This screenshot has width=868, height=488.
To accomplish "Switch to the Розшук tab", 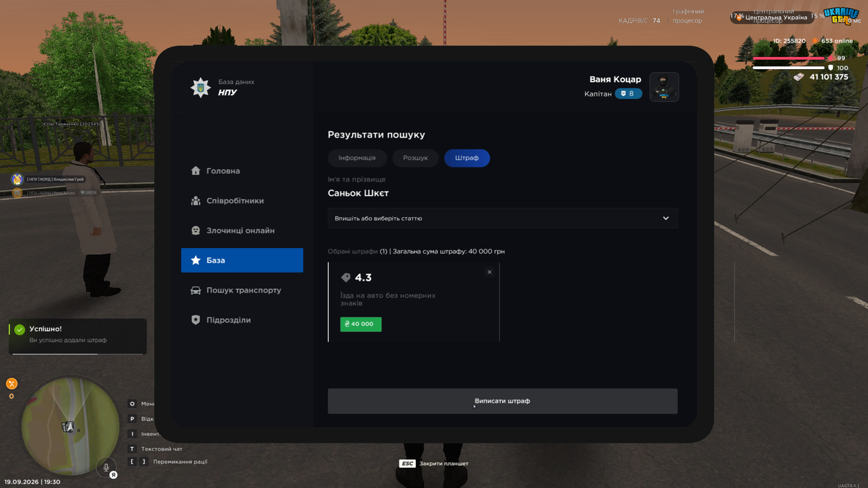I will (x=416, y=158).
